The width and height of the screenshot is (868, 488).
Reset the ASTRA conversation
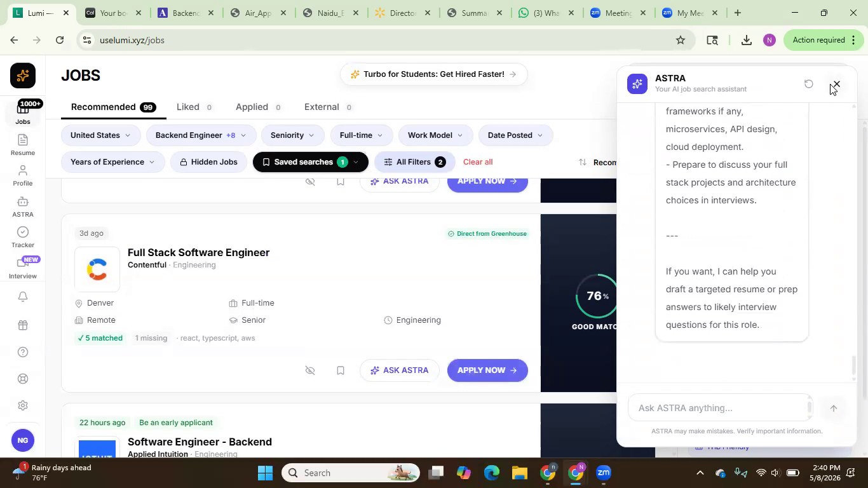click(x=808, y=84)
